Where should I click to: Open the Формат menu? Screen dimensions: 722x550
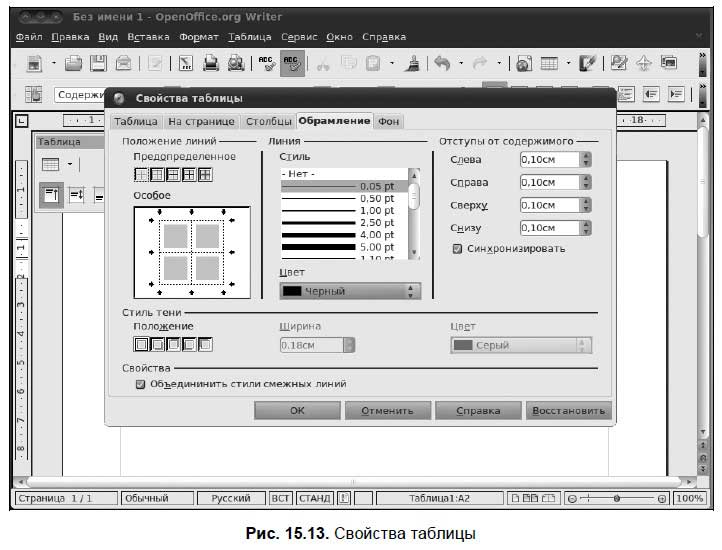[198, 37]
